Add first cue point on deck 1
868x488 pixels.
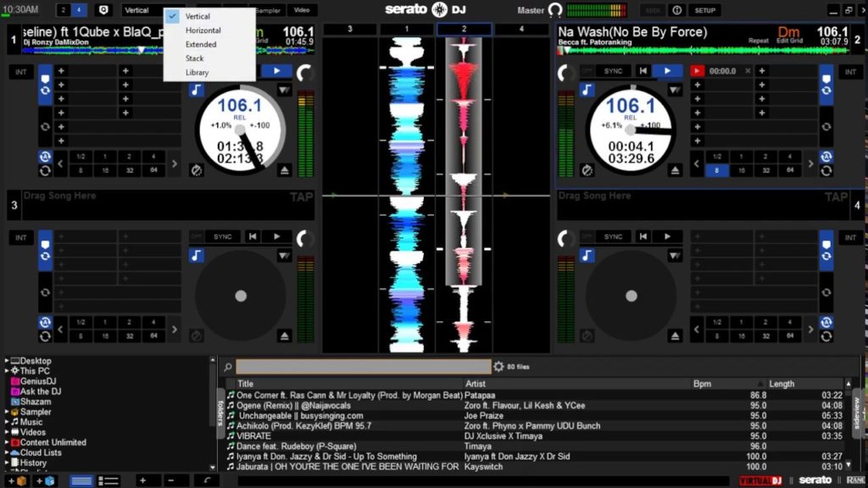61,71
